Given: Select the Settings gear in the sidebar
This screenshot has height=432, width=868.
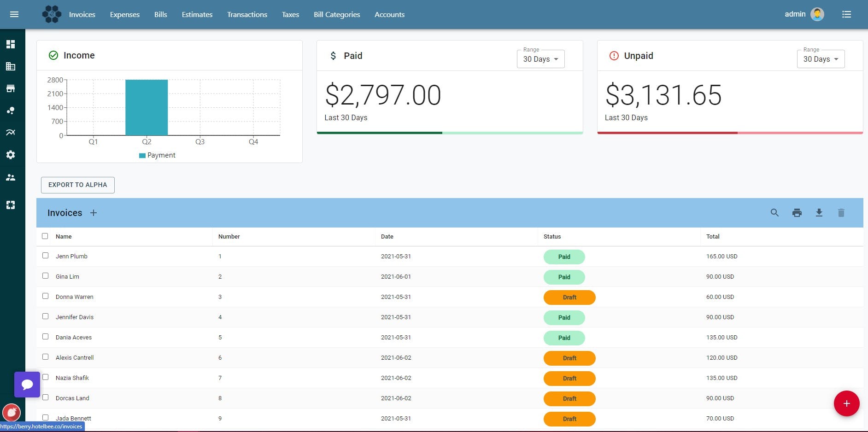Looking at the screenshot, I should pos(10,154).
